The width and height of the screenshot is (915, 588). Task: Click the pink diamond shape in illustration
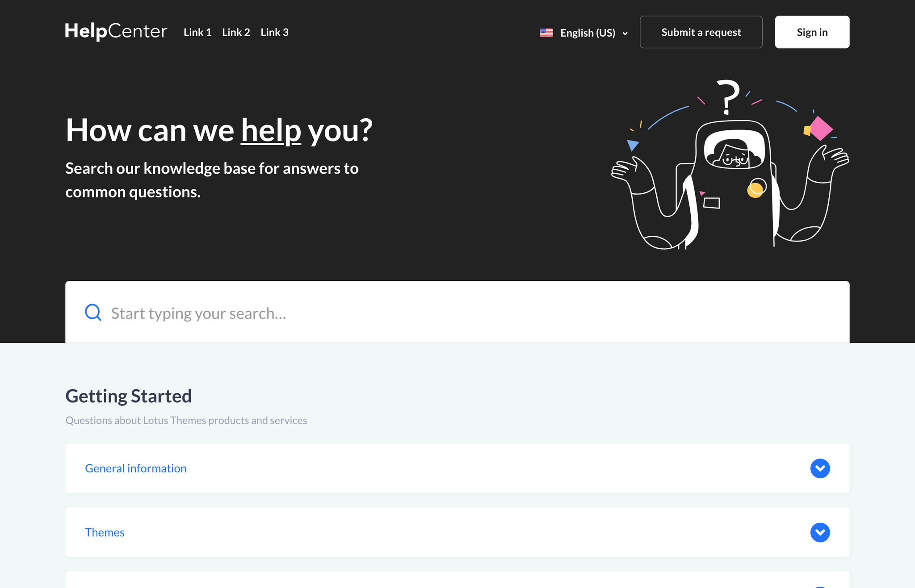click(x=821, y=128)
